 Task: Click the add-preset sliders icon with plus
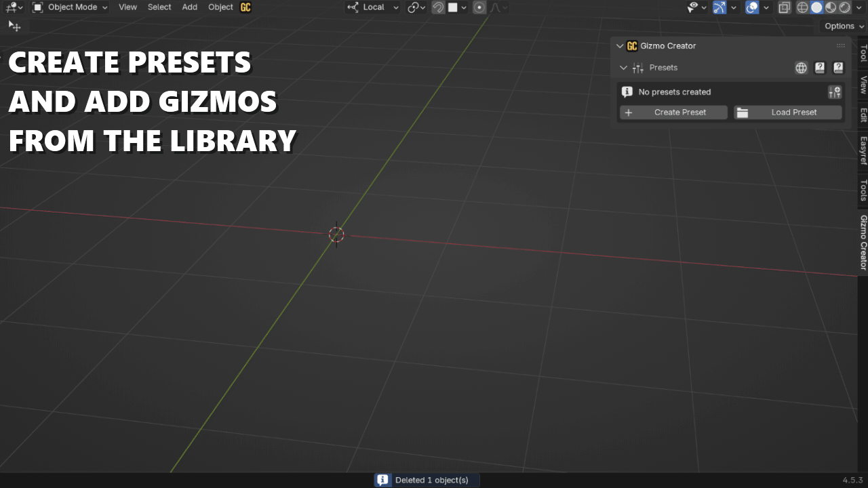coord(835,92)
